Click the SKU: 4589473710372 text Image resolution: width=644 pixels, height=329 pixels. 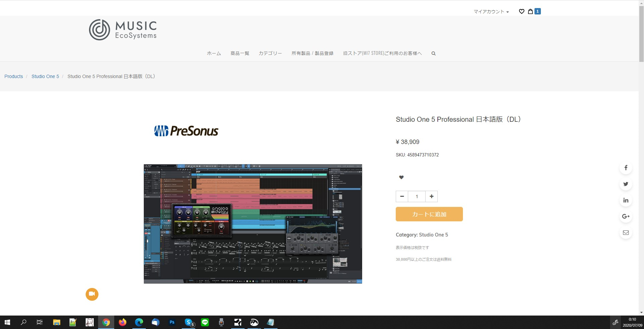pos(417,155)
